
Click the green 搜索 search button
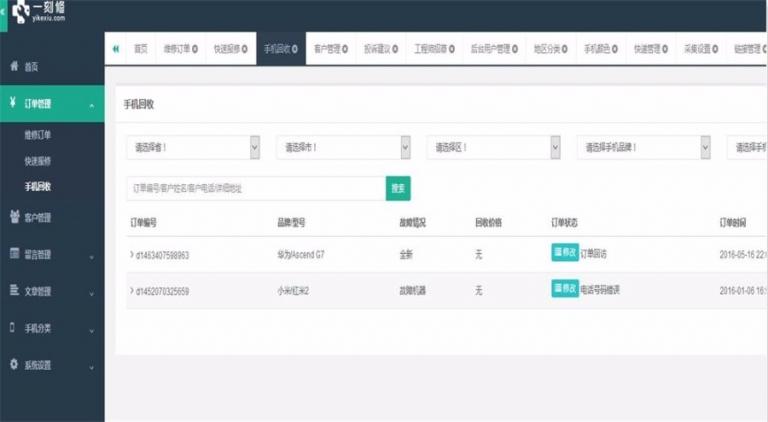coord(398,187)
